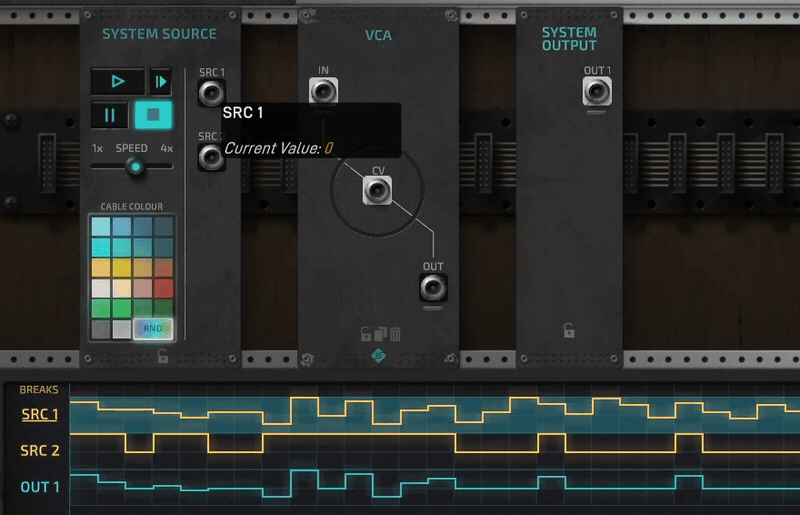This screenshot has height=515, width=800.
Task: Toggle the System Output lock icon
Action: 569,330
